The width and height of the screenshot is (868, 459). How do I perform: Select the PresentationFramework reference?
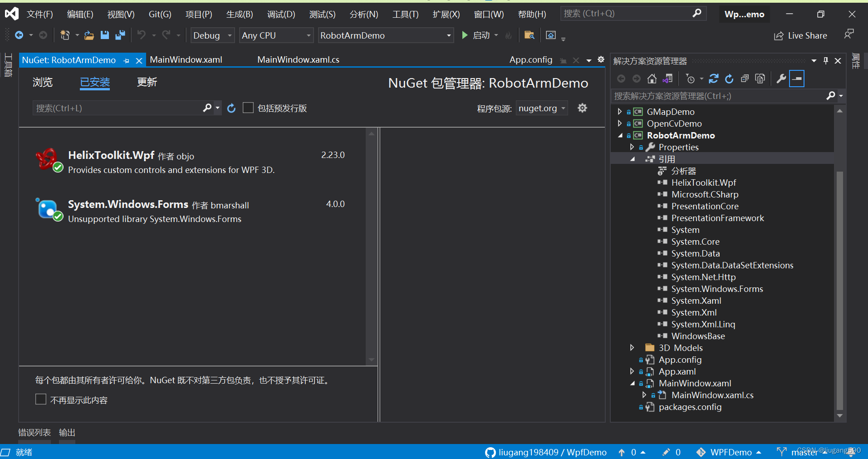tap(717, 218)
